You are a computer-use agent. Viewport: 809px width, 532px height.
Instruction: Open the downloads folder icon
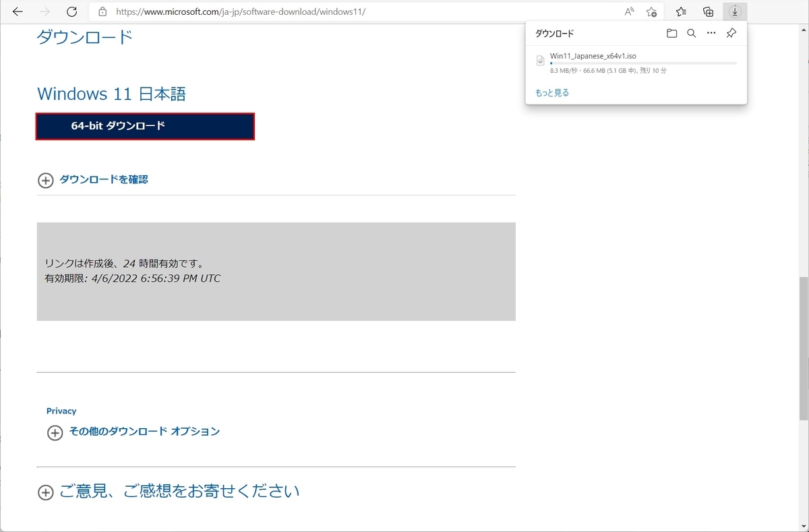point(671,33)
